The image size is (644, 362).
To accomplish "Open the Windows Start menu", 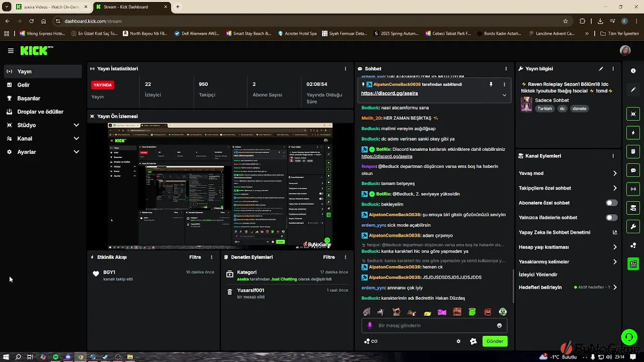I will click(6, 357).
